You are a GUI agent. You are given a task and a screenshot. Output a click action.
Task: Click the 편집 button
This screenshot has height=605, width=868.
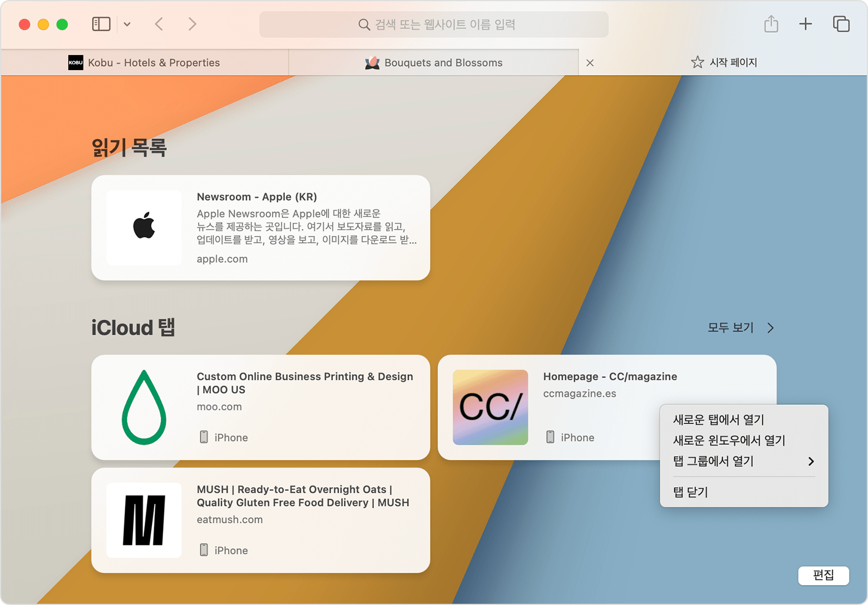[823, 575]
